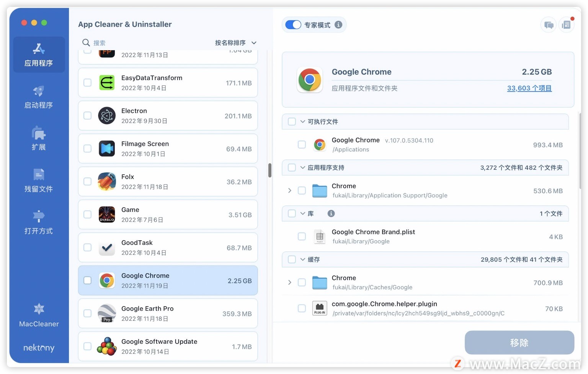588x374 pixels.
Task: Collapse the 缓存 section
Action: 303,259
